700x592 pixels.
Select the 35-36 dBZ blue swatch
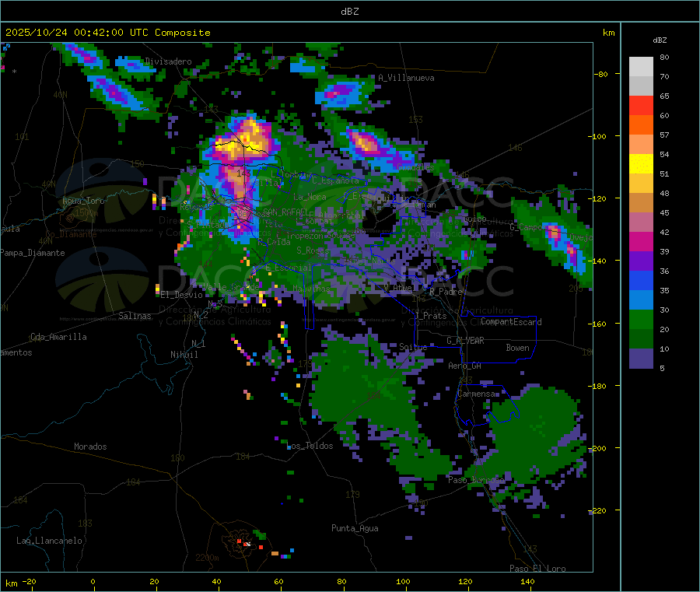[x=641, y=280]
